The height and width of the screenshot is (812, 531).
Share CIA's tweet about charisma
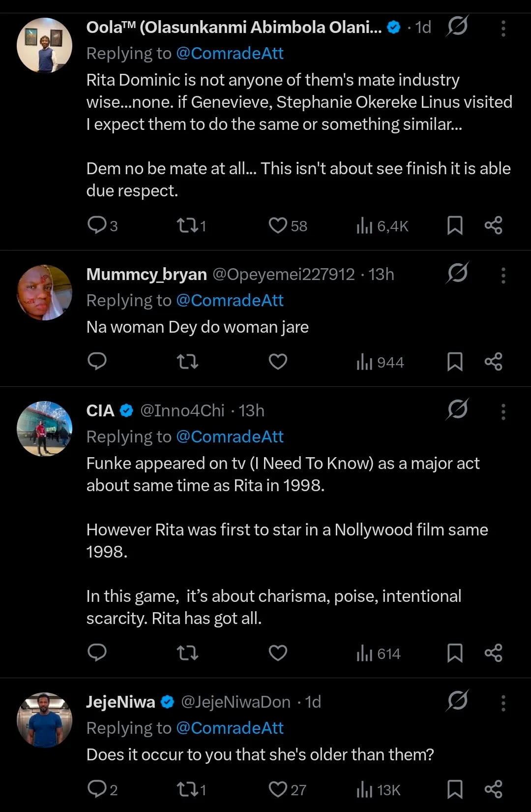point(493,653)
